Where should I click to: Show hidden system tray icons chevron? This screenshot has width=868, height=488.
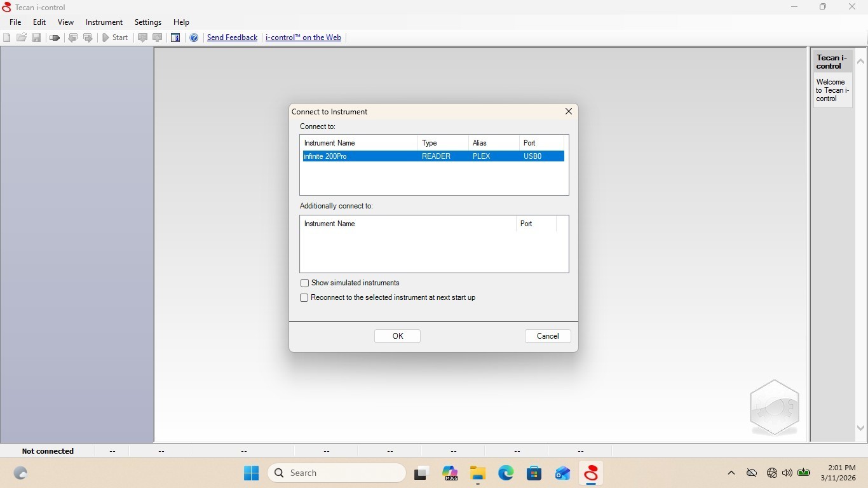tap(731, 473)
